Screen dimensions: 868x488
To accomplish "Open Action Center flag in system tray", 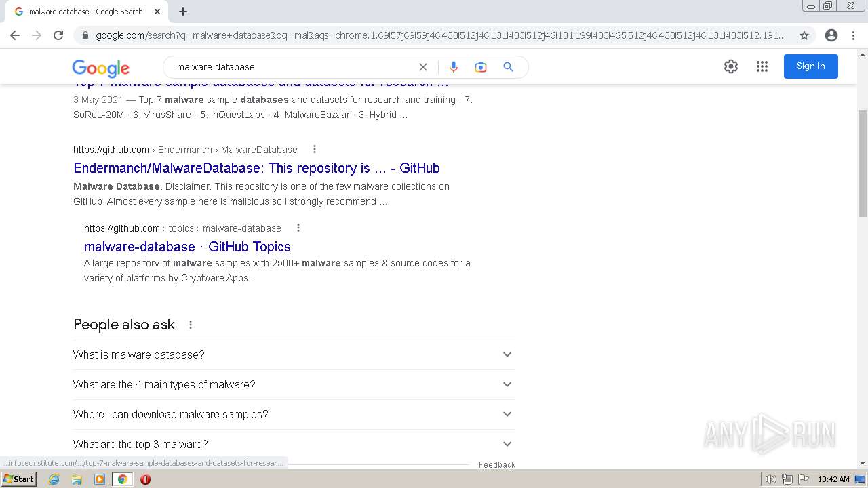I will [x=803, y=479].
